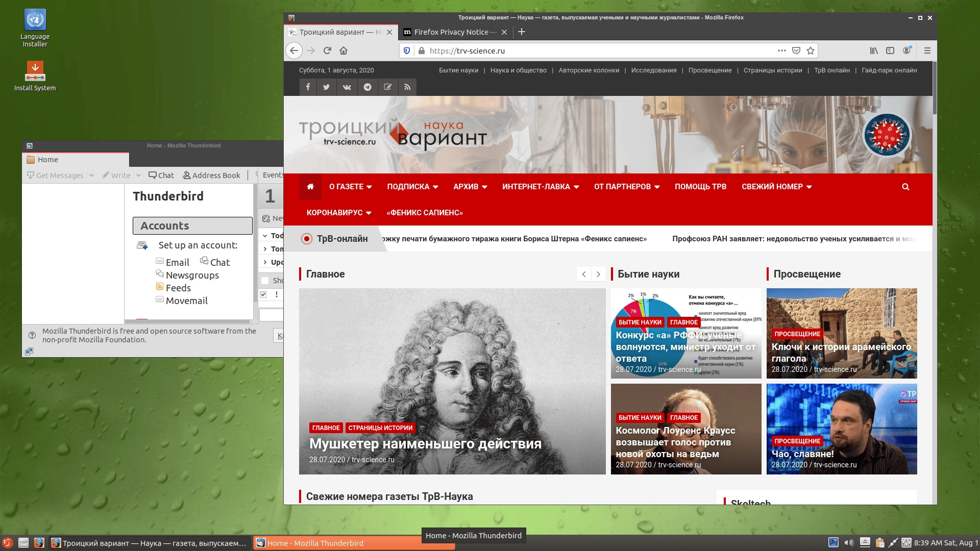980x551 pixels.
Task: Open page actions three-dots menu
Action: click(781, 51)
